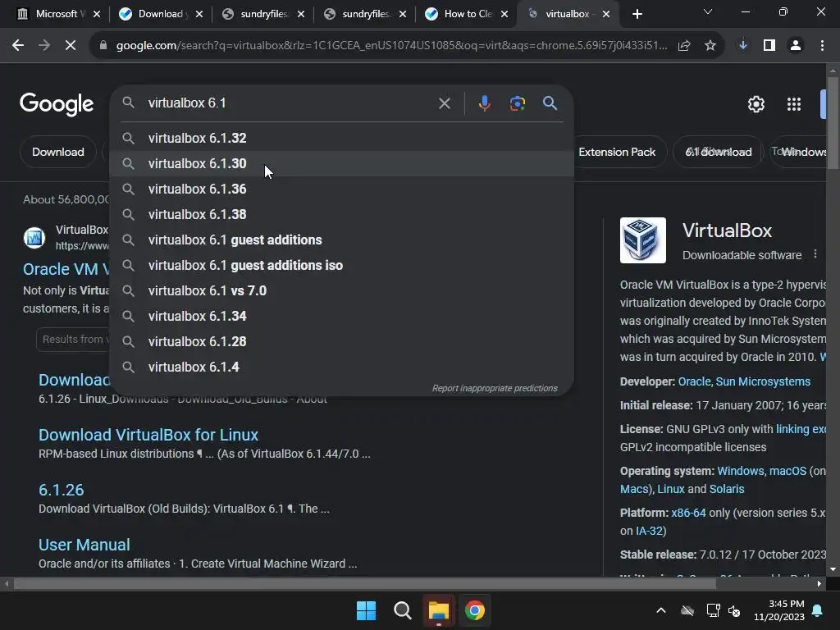Open the VirtualBox logo thumbnail
The image size is (840, 630).
(643, 240)
